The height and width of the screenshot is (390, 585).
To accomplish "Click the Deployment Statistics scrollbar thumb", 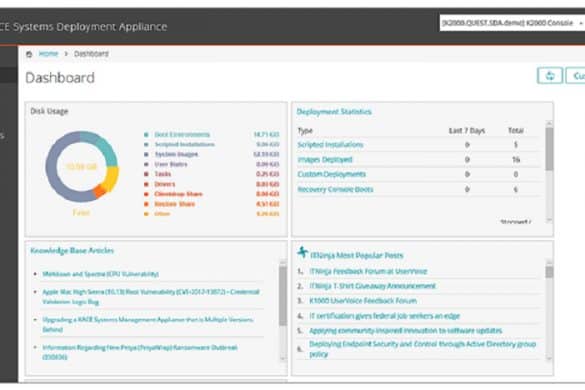I will pos(549,149).
